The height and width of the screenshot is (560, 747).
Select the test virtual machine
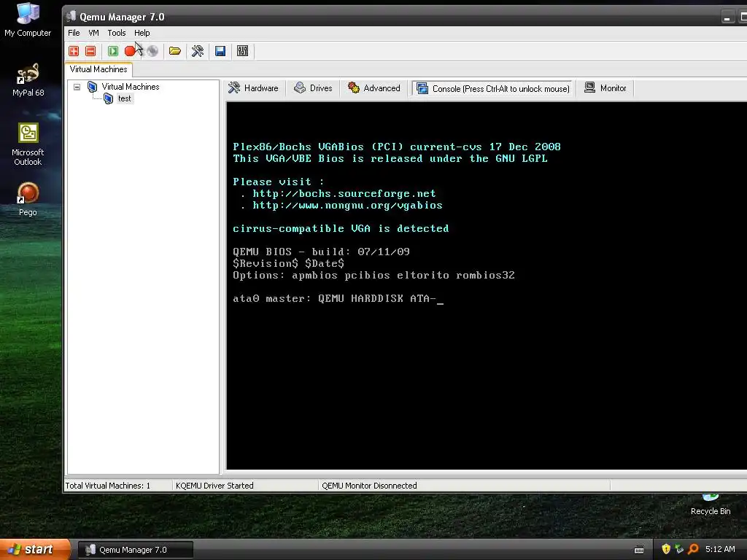click(x=125, y=98)
